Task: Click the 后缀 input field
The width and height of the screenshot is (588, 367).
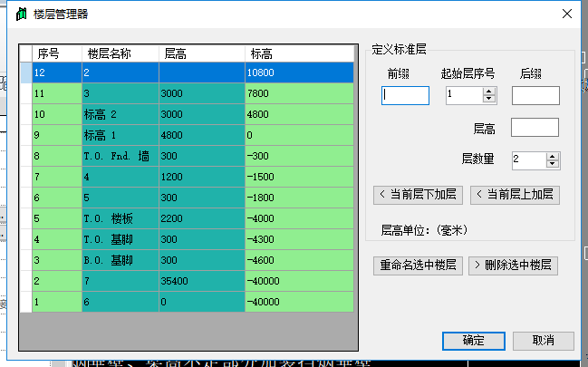Action: pos(535,95)
